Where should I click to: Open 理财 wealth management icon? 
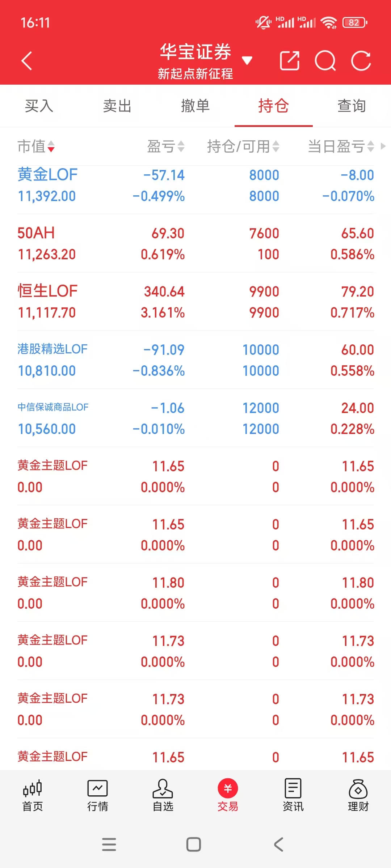point(358,796)
